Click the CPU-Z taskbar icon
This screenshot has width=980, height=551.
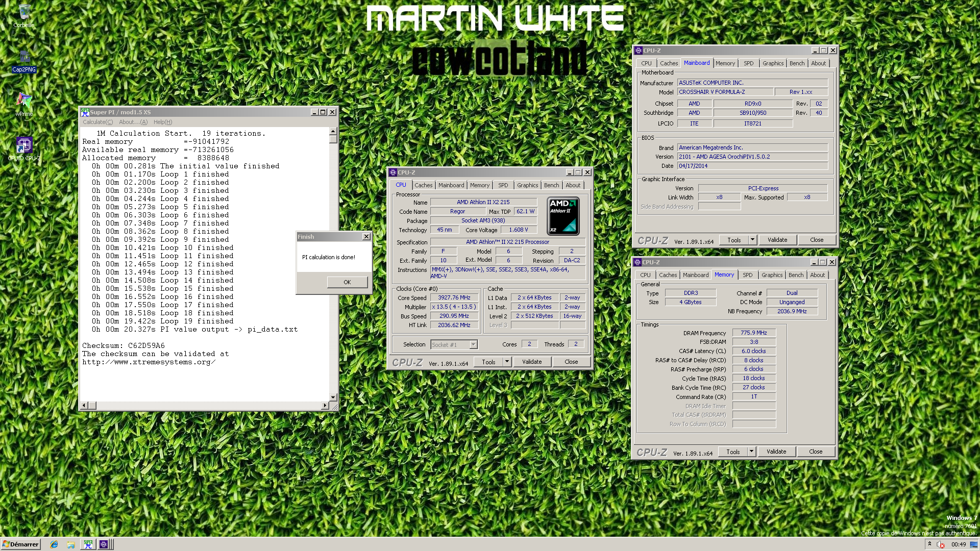[x=104, y=544]
